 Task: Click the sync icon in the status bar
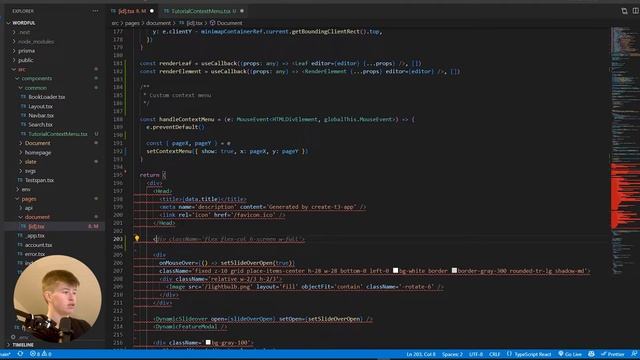[x=20, y=354]
